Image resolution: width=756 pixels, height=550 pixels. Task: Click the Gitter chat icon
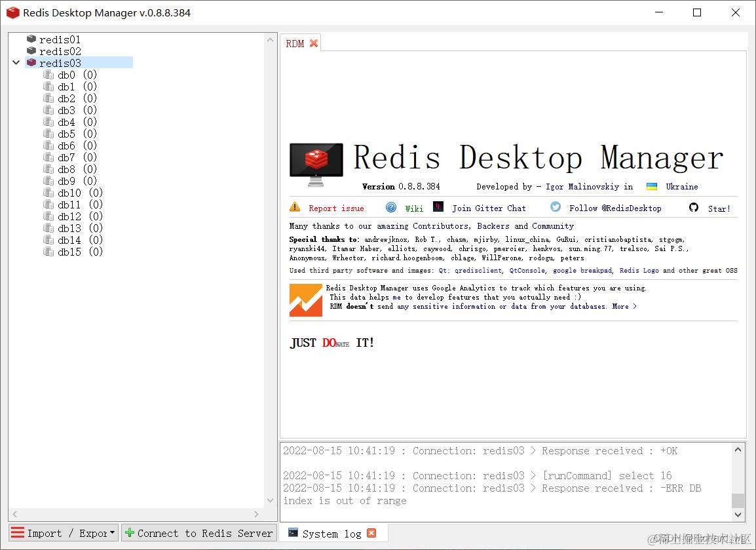click(438, 207)
